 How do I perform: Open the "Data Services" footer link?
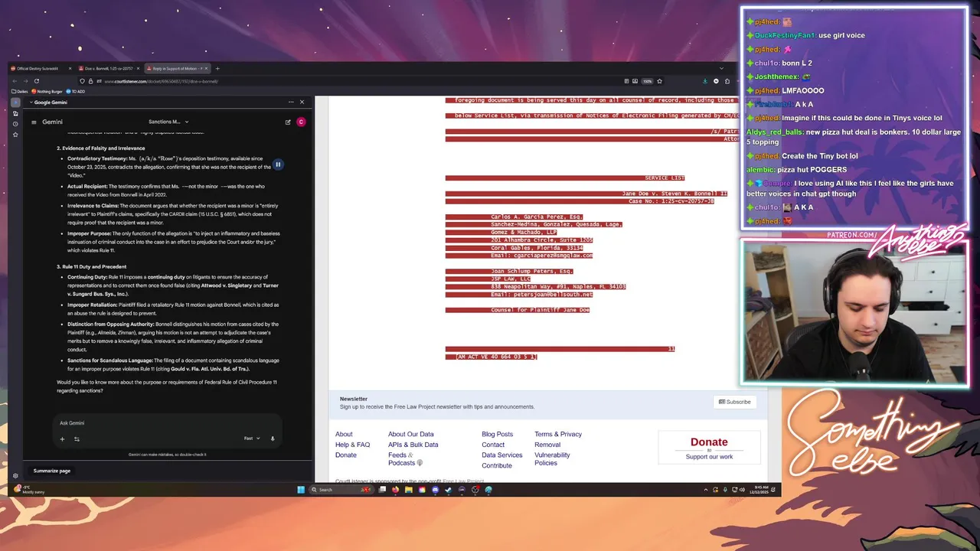(501, 455)
